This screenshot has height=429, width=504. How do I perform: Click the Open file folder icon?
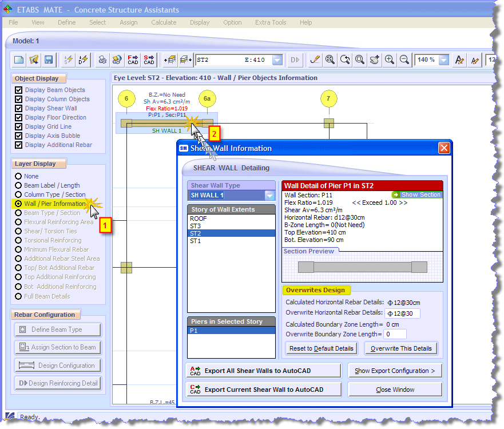[x=34, y=59]
